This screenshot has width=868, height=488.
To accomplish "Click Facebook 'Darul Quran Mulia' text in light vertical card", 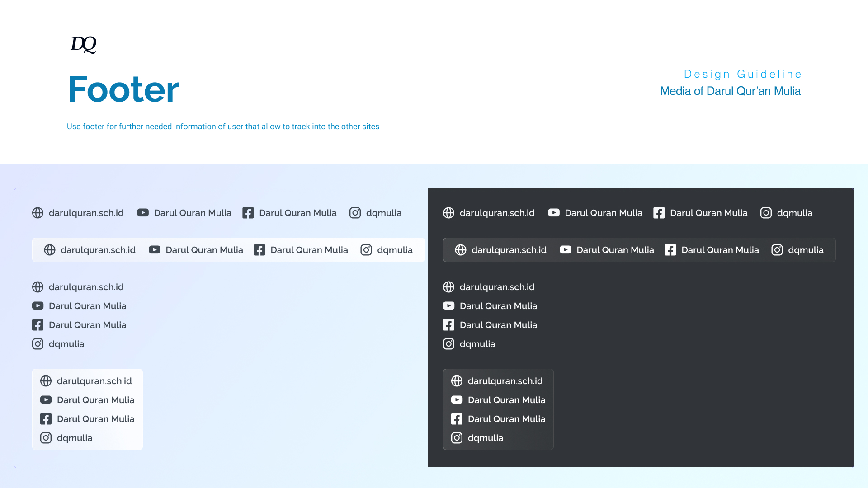I will pyautogui.click(x=95, y=419).
